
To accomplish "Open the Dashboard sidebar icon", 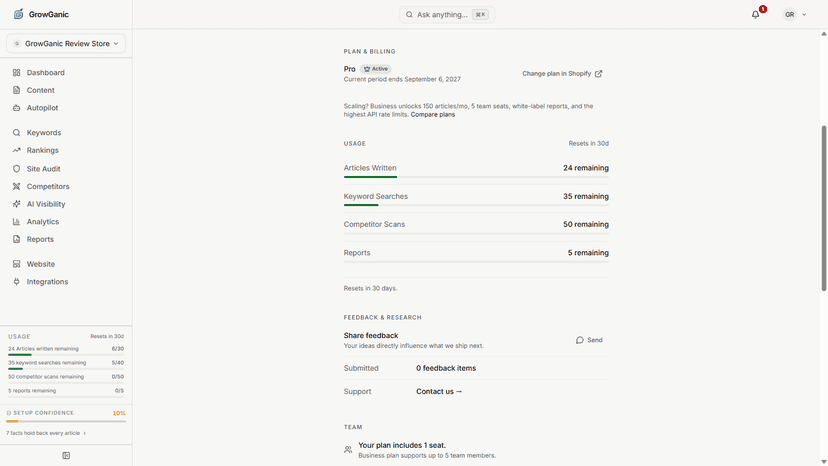I will pyautogui.click(x=16, y=72).
